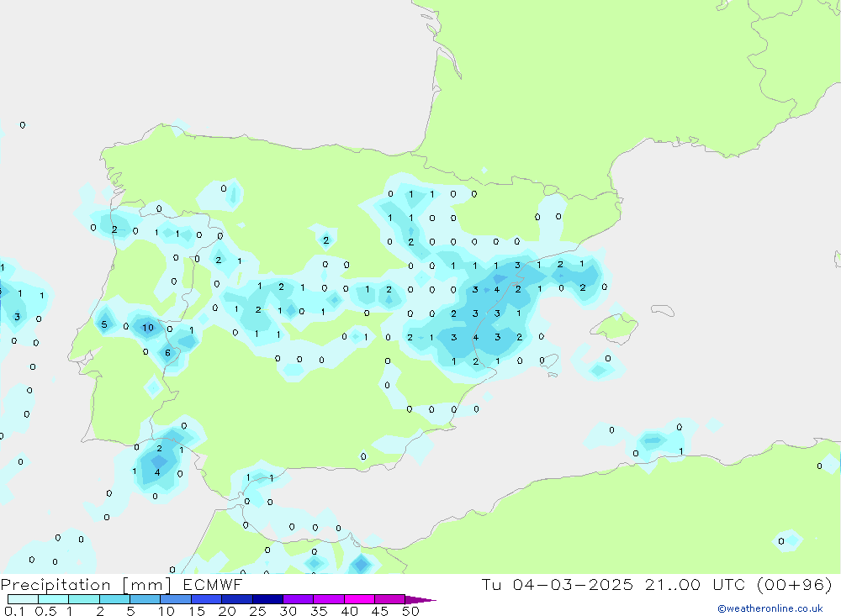
Task: Click the purple over-50 legend arrow
Action: 420,599
